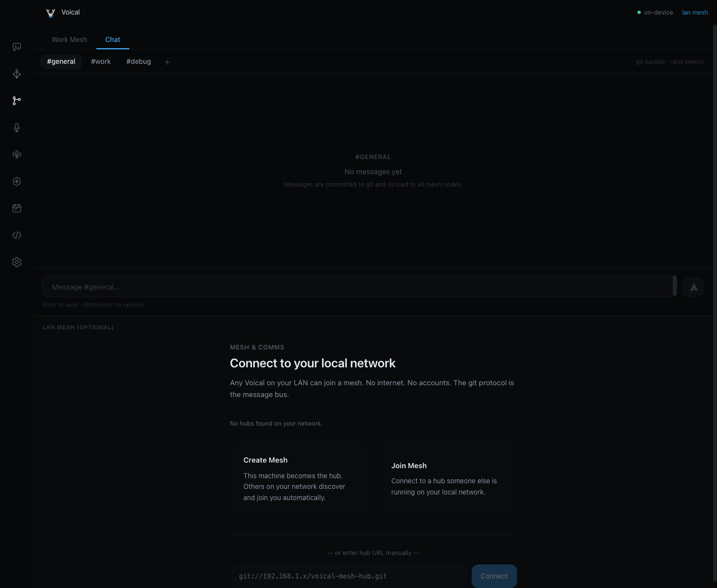Open the #work channel tab

point(101,62)
